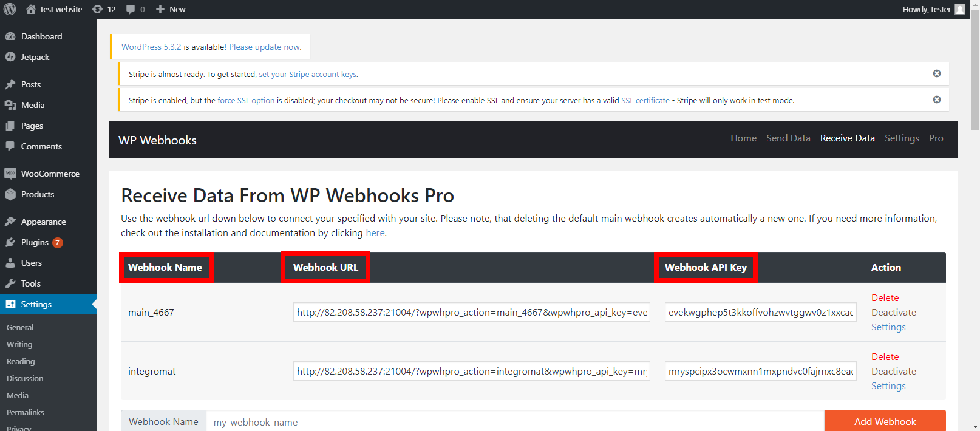
Task: Click the Add Webhook button
Action: click(x=885, y=421)
